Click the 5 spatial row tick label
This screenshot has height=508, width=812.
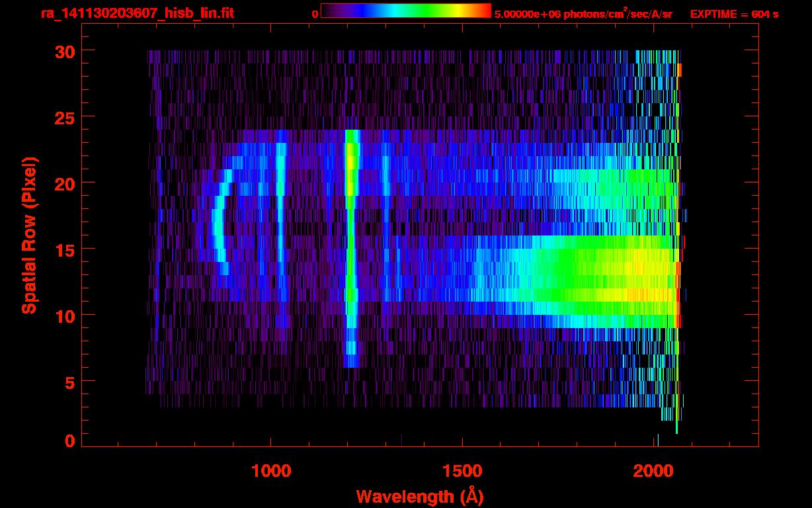coord(71,382)
